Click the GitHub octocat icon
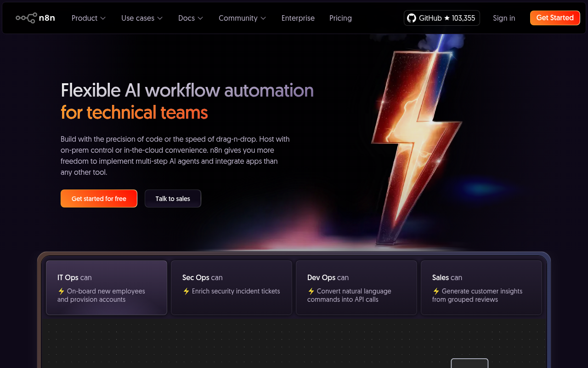This screenshot has width=588, height=368. tap(411, 18)
